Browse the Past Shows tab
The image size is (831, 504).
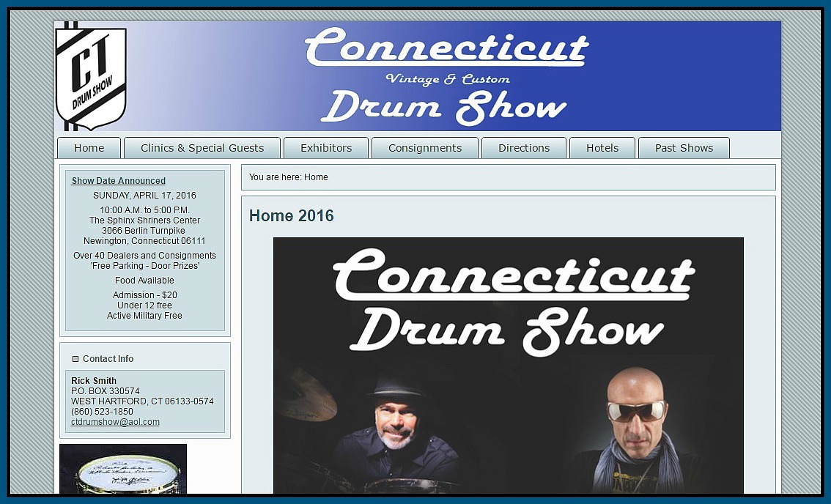pyautogui.click(x=684, y=147)
